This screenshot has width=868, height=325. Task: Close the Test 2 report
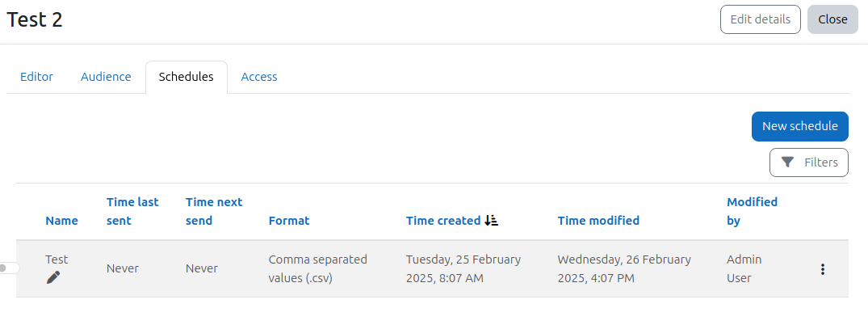(x=832, y=19)
